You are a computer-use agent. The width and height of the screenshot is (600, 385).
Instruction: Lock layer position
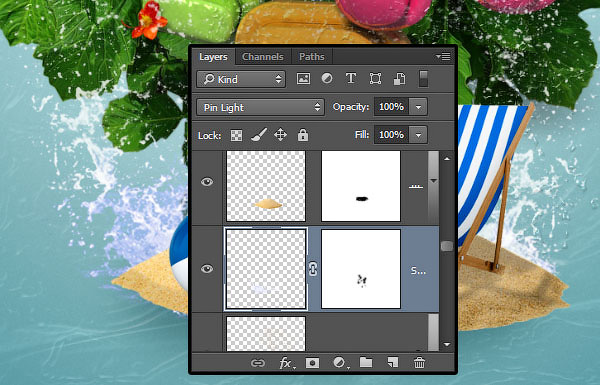point(280,135)
